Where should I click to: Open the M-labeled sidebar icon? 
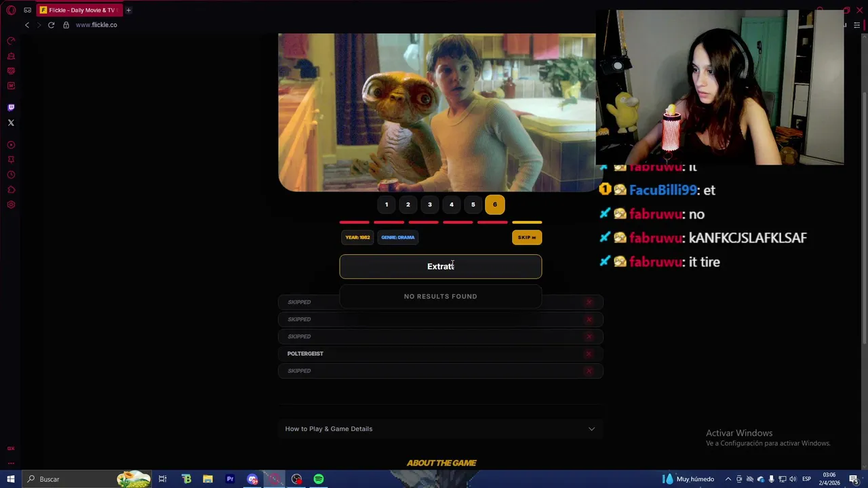[11, 86]
